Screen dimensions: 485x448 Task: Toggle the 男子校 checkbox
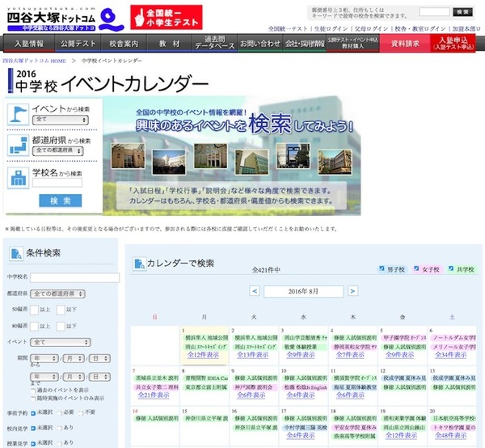point(382,269)
